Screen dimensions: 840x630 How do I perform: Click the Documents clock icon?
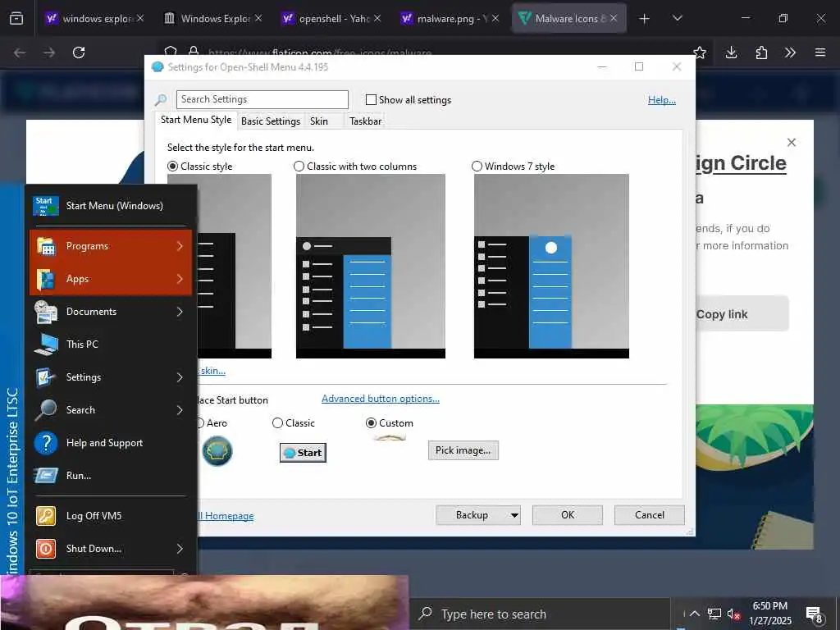tap(46, 312)
